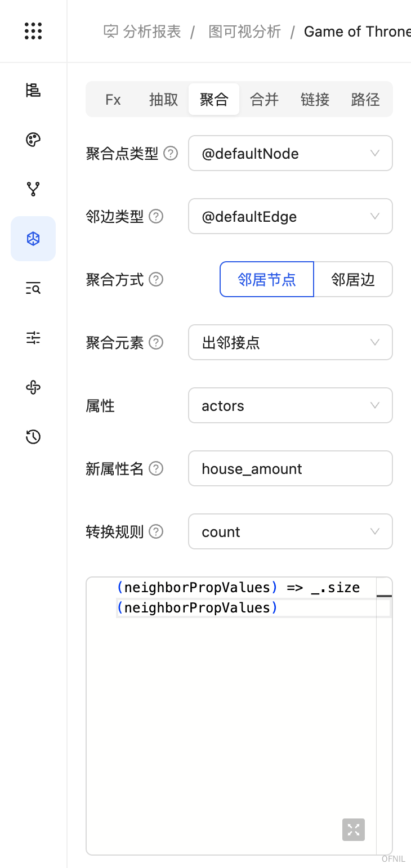Screen dimensions: 411x868
Task: Open the branch fork icon panel
Action: coord(33,189)
